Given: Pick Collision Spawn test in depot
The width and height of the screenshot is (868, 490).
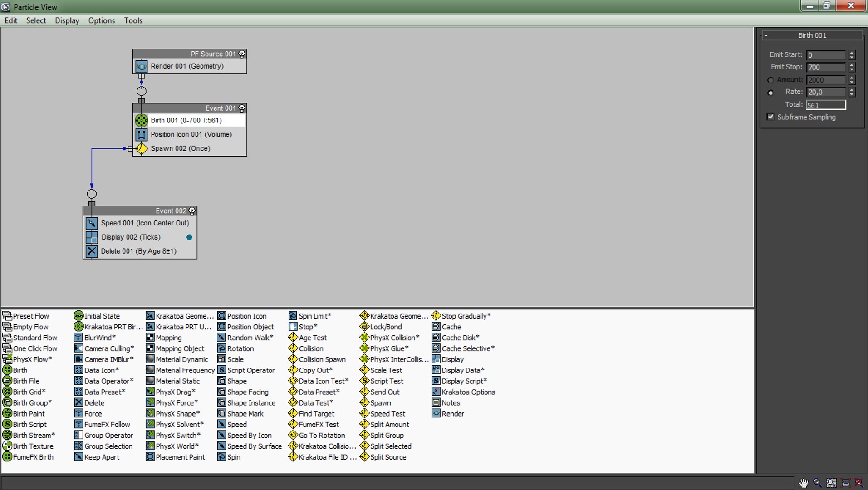Looking at the screenshot, I should coord(317,359).
